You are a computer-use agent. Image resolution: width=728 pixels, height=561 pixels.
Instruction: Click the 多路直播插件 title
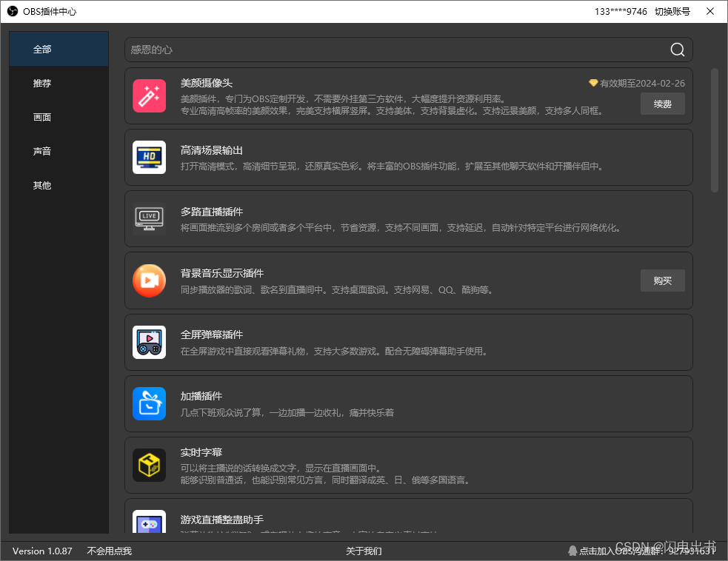211,212
